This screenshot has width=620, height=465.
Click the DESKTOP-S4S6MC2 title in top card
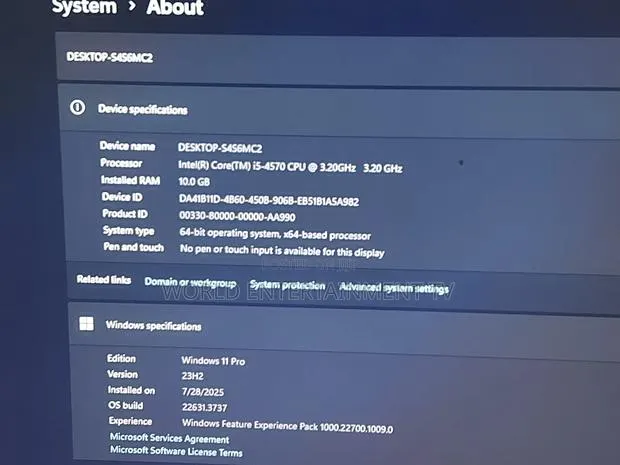point(110,57)
